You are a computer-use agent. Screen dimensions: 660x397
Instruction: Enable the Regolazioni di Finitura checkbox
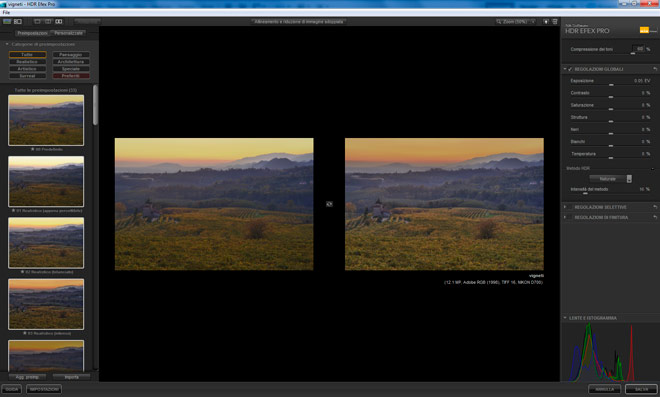[x=570, y=218]
